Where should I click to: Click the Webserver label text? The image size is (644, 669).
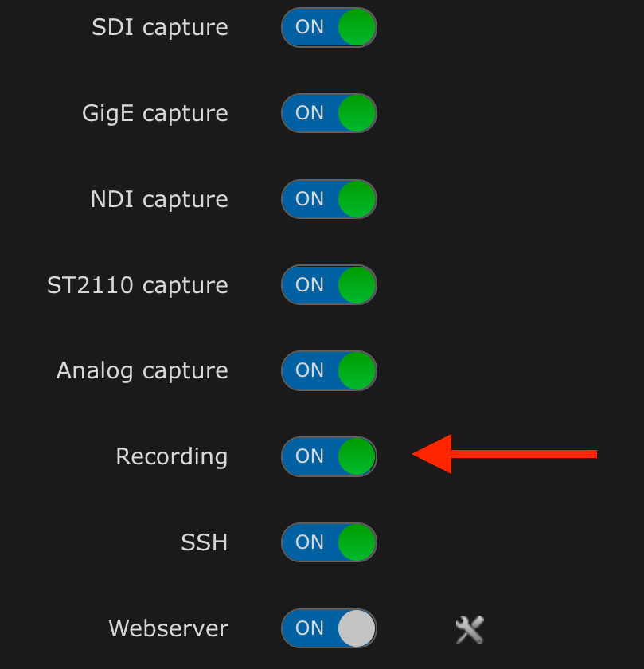point(168,628)
